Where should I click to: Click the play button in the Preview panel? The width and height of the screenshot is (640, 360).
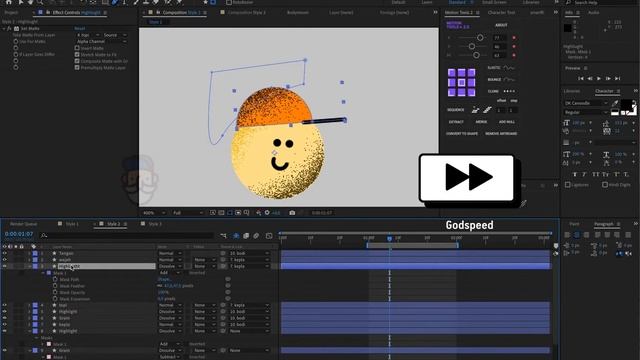[x=599, y=78]
